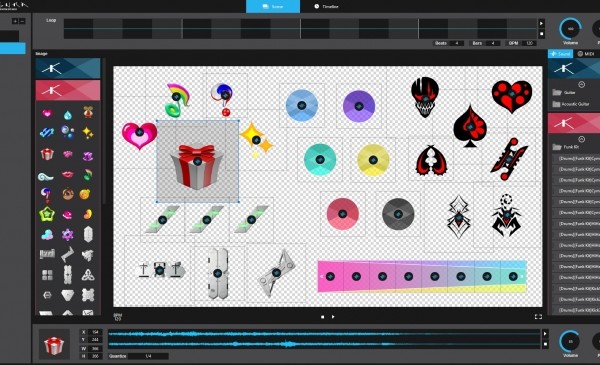600x365 pixels.
Task: Collapse the red Funk Kit pack section
Action: pos(581,139)
